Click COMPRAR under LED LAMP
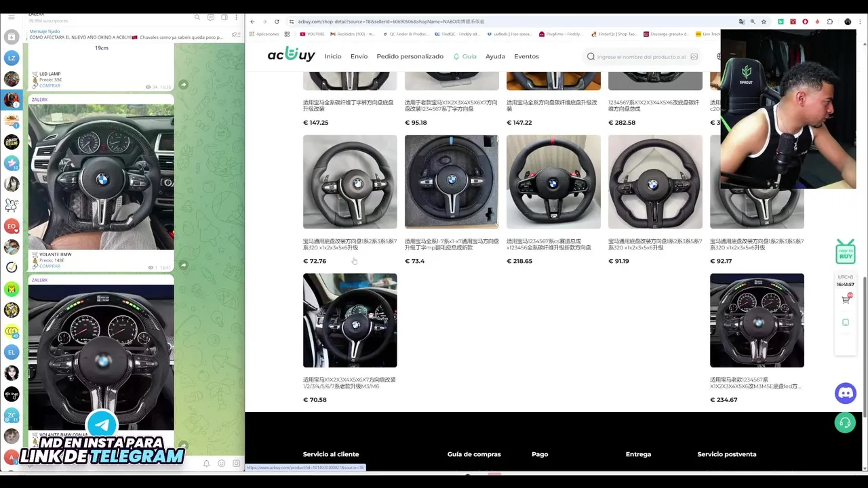 [x=50, y=86]
